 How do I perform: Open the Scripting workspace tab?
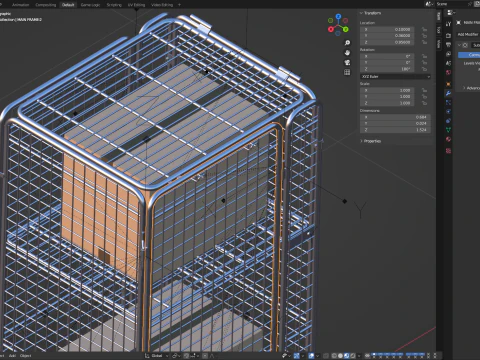pyautogui.click(x=114, y=5)
